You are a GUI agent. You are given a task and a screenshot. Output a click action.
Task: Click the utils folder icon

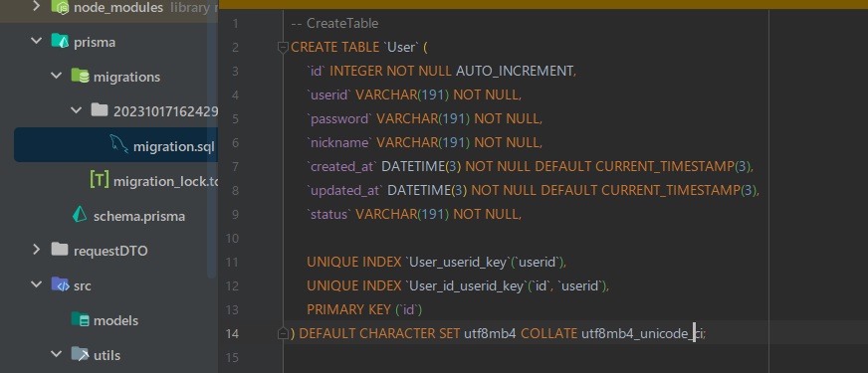(x=80, y=354)
